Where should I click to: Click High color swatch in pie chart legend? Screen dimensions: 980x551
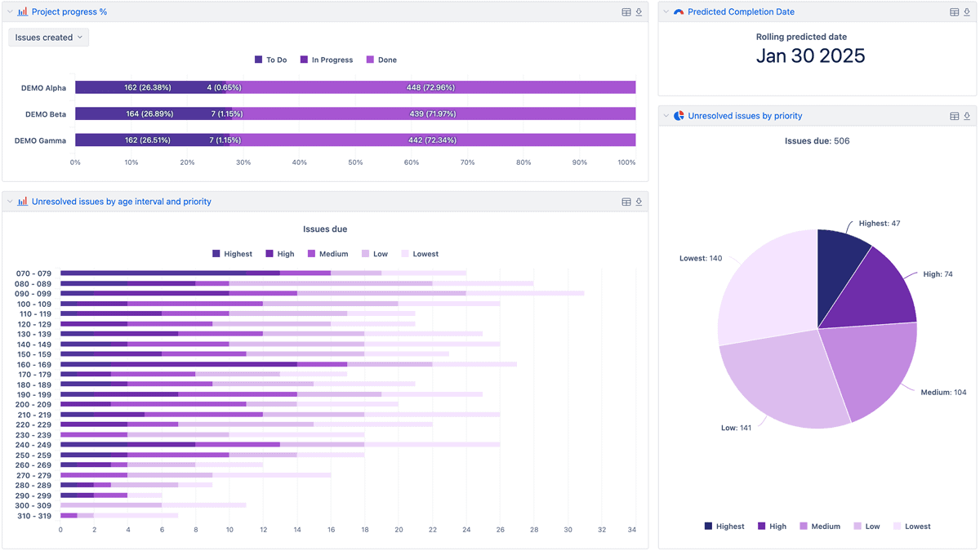(762, 527)
